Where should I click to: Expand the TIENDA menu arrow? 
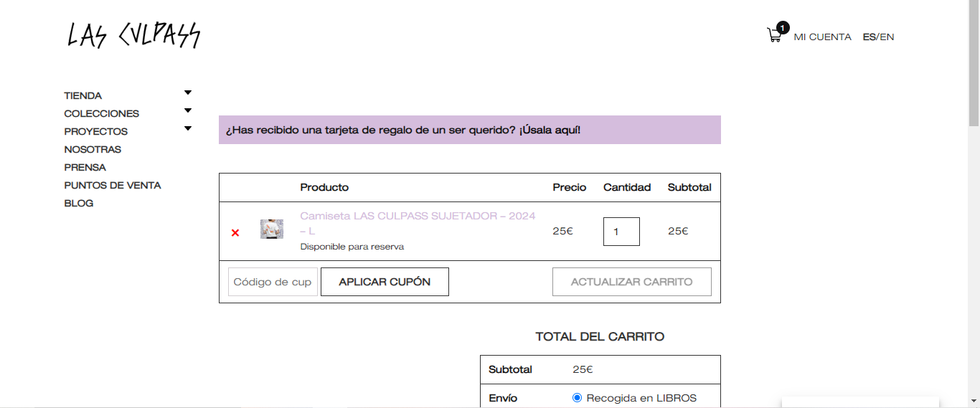(188, 92)
